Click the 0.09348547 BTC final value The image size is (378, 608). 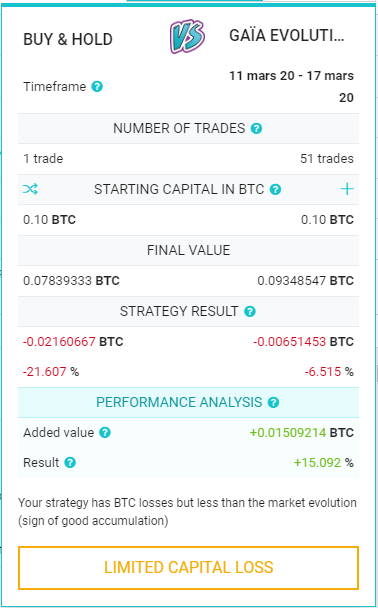pyautogui.click(x=306, y=280)
